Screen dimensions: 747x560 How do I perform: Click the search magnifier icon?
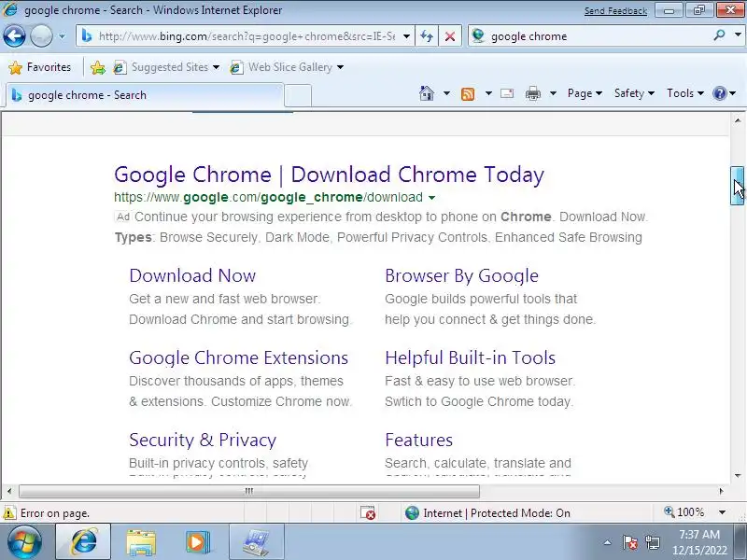pyautogui.click(x=719, y=35)
